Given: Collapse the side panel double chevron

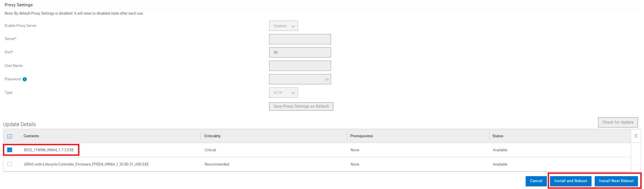Looking at the screenshot, I should tap(636, 136).
